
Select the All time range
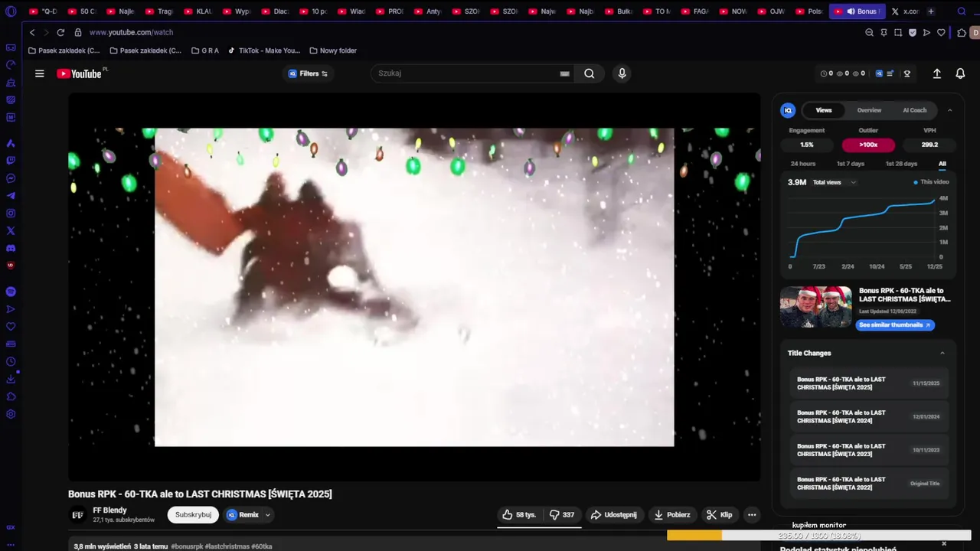pyautogui.click(x=942, y=164)
